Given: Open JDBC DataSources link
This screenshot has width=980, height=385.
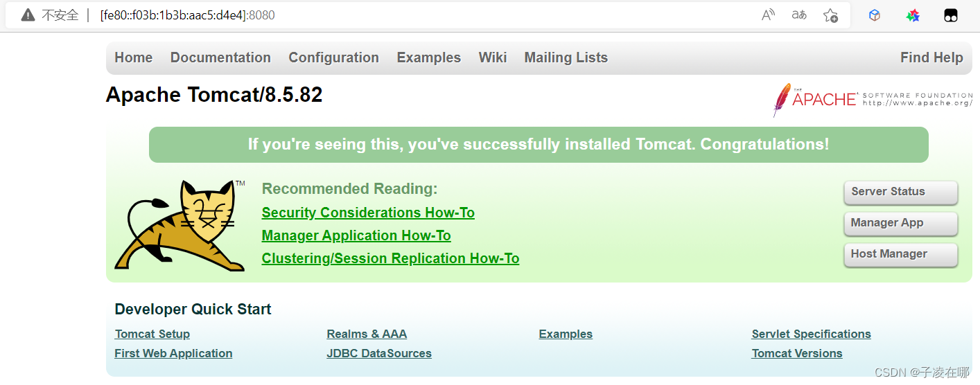Looking at the screenshot, I should click(379, 353).
